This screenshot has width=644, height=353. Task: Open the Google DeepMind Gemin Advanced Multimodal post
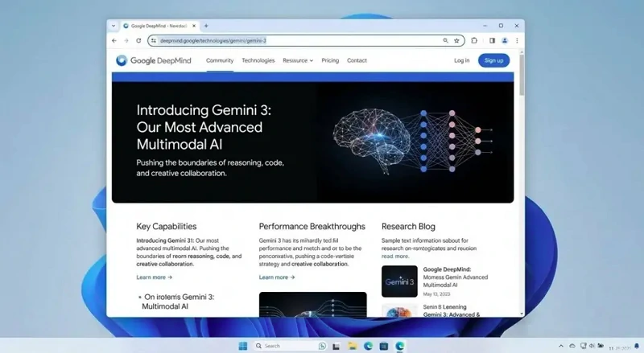[x=456, y=277]
